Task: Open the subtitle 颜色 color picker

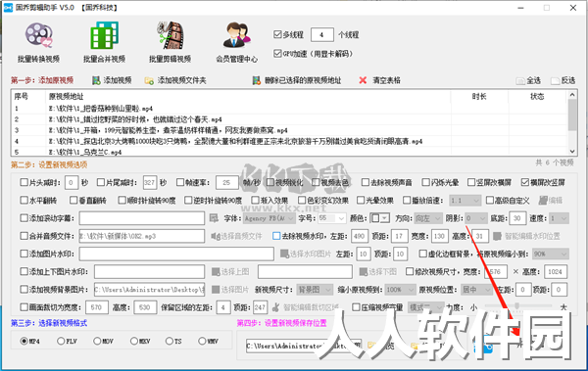Action: [379, 218]
